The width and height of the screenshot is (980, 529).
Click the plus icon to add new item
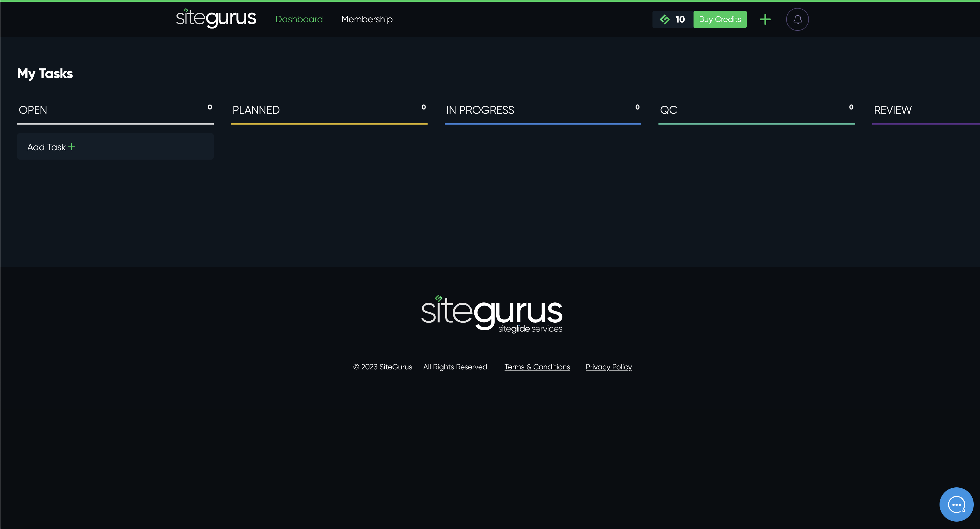pos(766,19)
